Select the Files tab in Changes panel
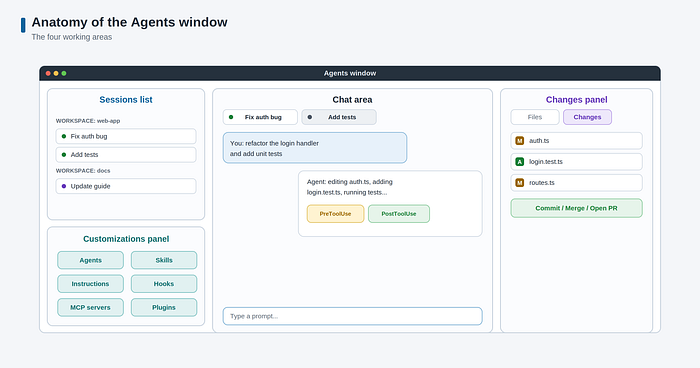700x368 pixels. [535, 117]
